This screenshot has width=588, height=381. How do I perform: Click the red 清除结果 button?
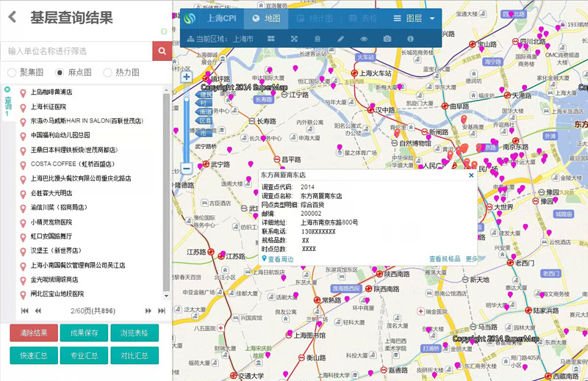click(34, 333)
